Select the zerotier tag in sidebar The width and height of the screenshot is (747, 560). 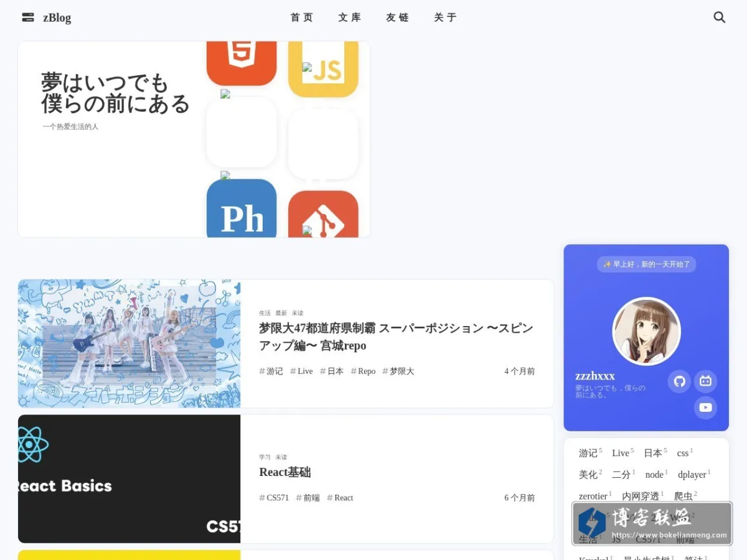595,496
